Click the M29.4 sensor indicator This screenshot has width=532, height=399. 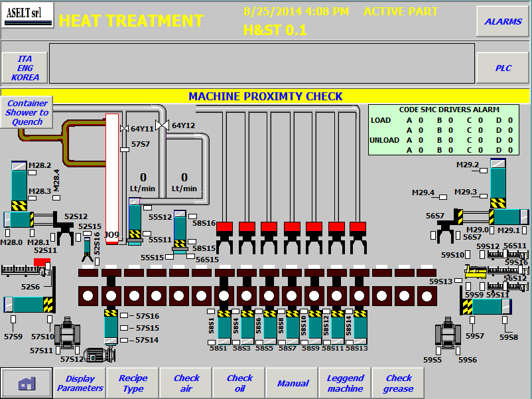tap(443, 197)
